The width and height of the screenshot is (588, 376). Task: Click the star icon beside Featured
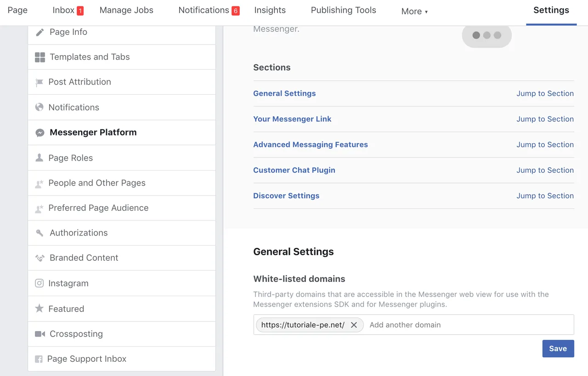[x=40, y=309]
